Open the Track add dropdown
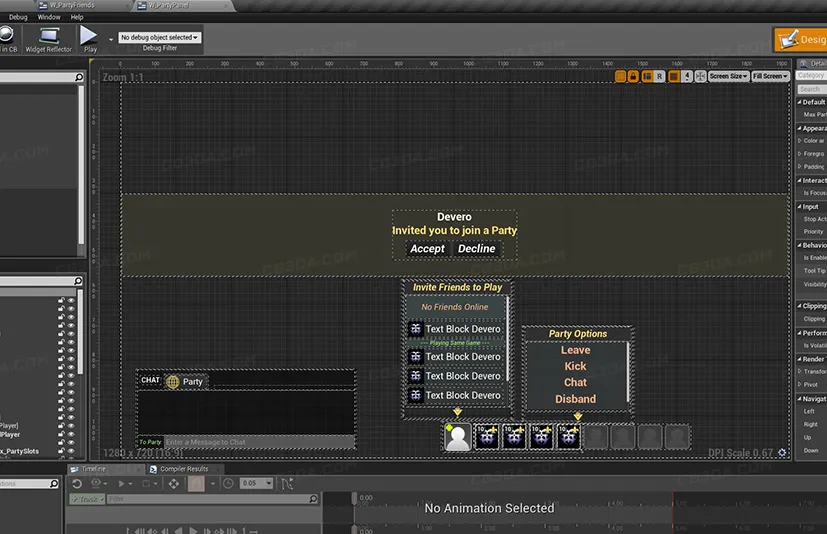 point(87,499)
